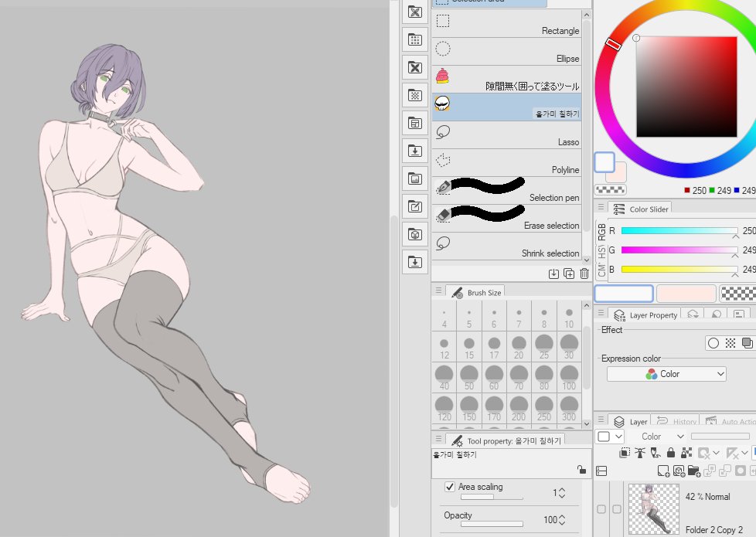The height and width of the screenshot is (537, 756).
Task: Click the duplicate sub tool icon
Action: pyautogui.click(x=569, y=274)
